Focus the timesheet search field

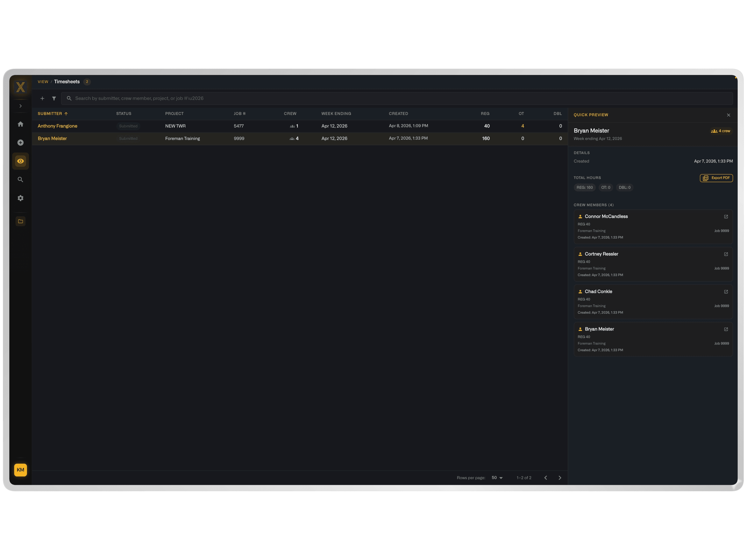pos(397,99)
